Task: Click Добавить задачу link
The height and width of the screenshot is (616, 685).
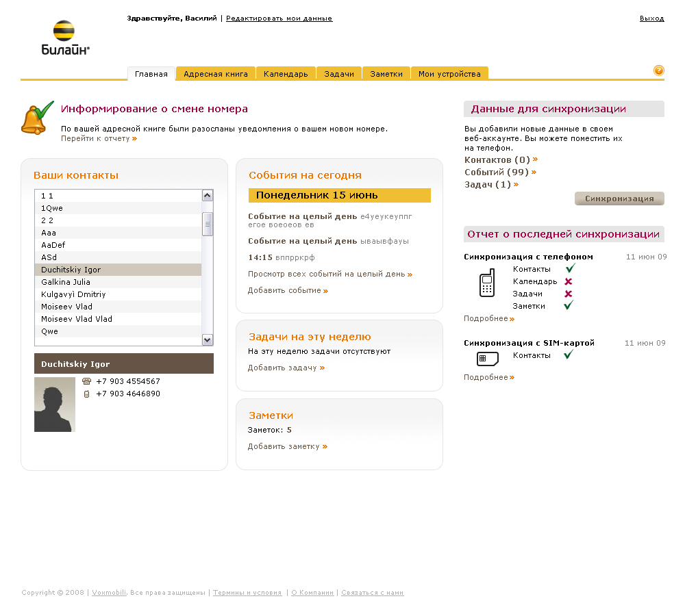Action: coord(286,368)
